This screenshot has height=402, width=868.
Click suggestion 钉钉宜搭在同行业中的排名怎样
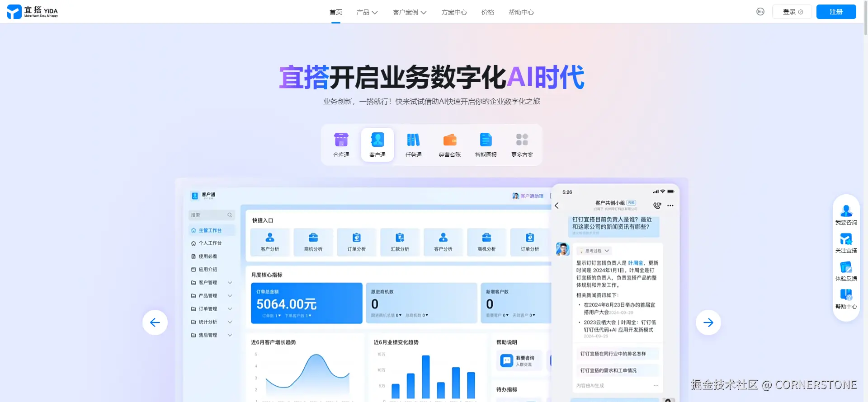coord(618,354)
